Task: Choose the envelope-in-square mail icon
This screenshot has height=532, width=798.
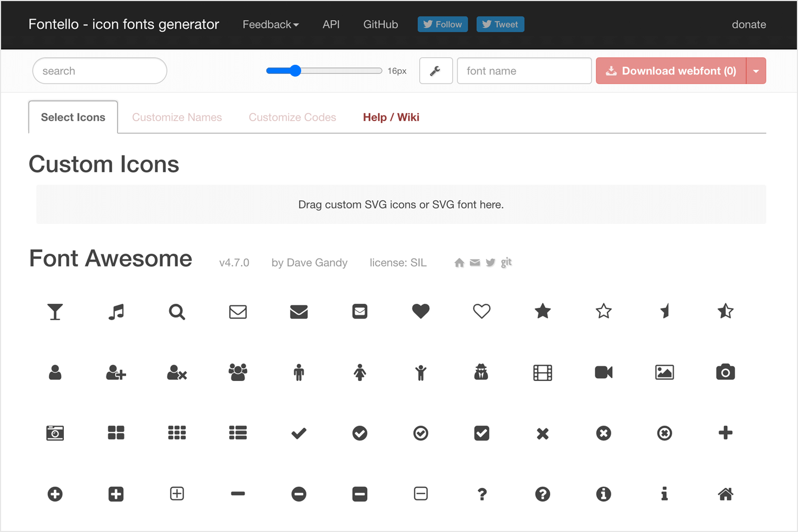Action: pyautogui.click(x=360, y=312)
